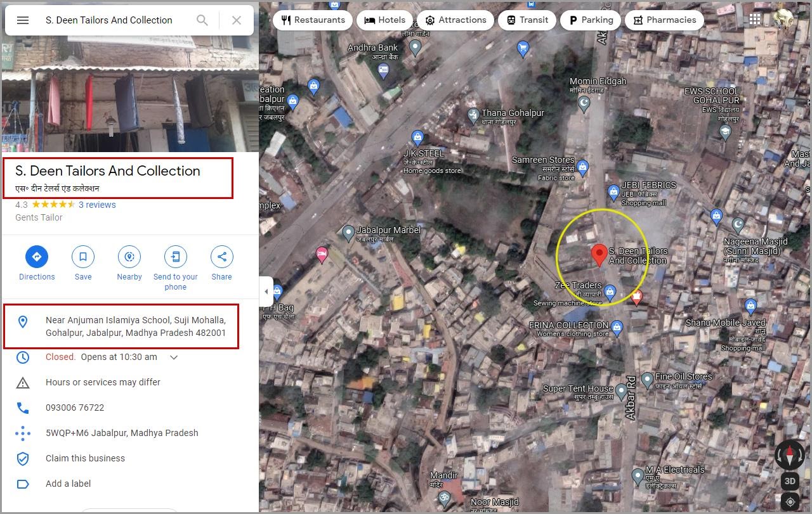The width and height of the screenshot is (812, 514).
Task: Select M A Electricals marker
Action: point(638,476)
